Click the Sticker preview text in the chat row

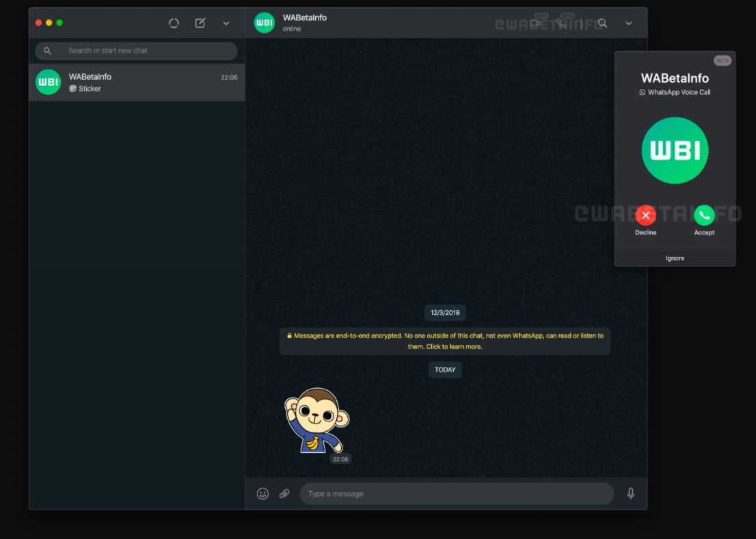tap(90, 89)
